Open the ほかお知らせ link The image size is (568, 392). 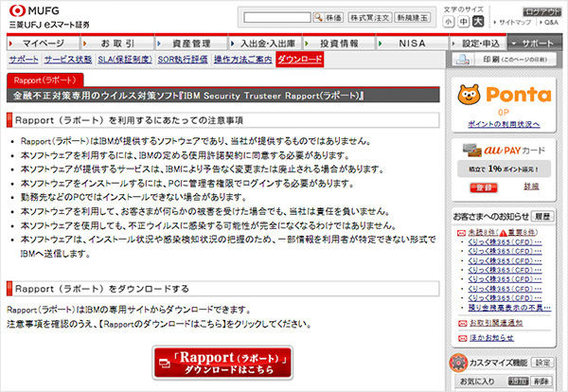pos(491,338)
